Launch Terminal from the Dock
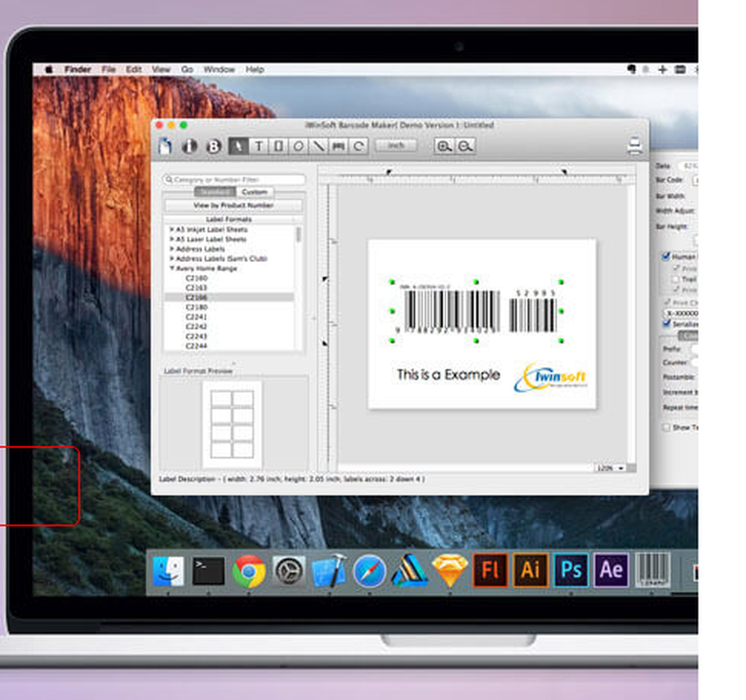746x700 pixels. tap(208, 571)
